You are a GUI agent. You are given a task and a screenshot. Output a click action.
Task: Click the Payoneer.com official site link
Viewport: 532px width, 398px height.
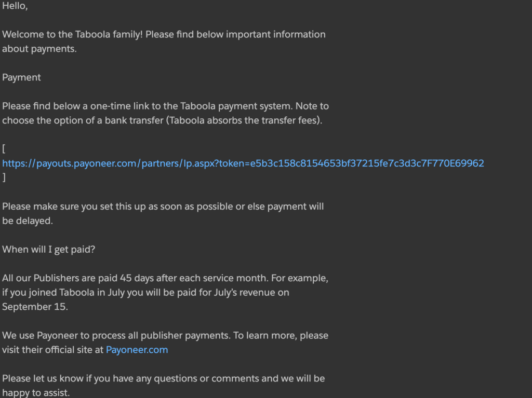[137, 350]
